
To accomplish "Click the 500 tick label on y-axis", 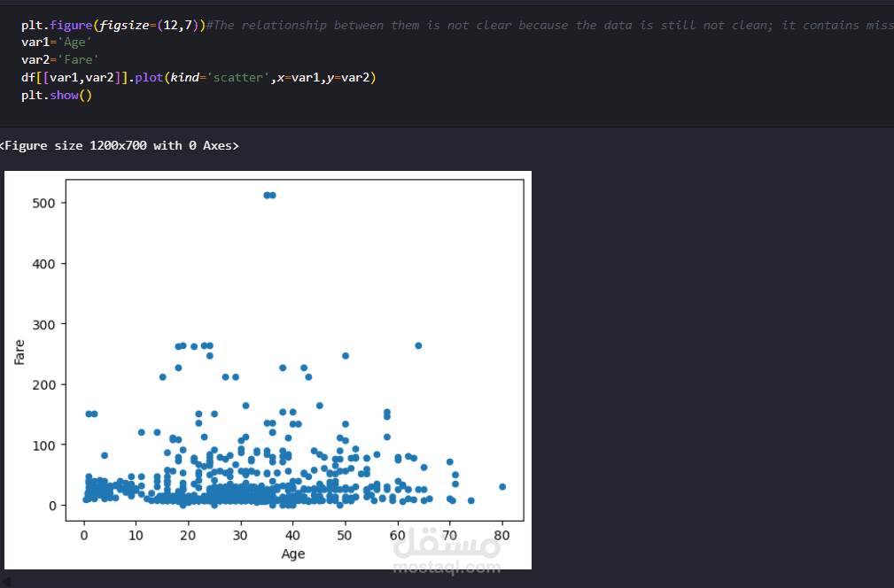I will (x=47, y=203).
